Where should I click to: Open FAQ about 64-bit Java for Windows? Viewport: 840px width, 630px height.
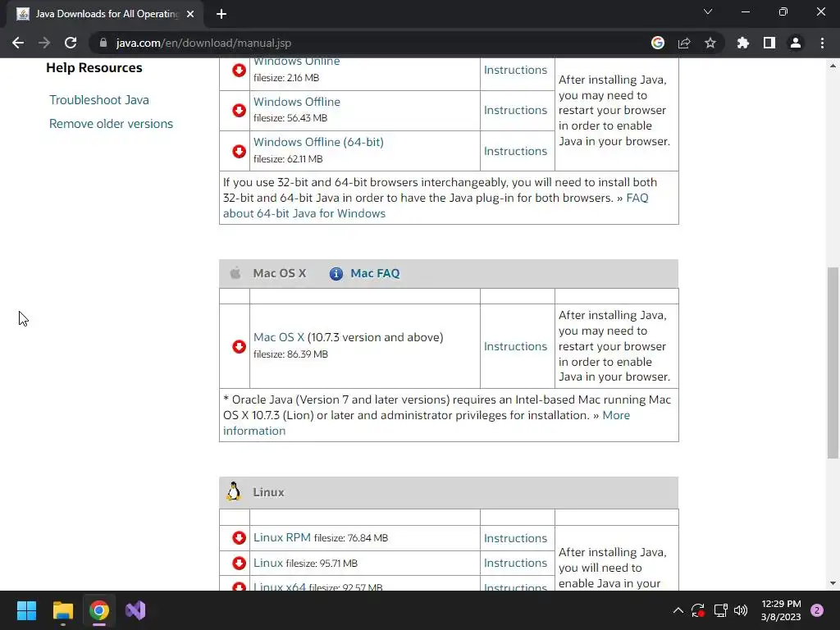click(x=304, y=213)
